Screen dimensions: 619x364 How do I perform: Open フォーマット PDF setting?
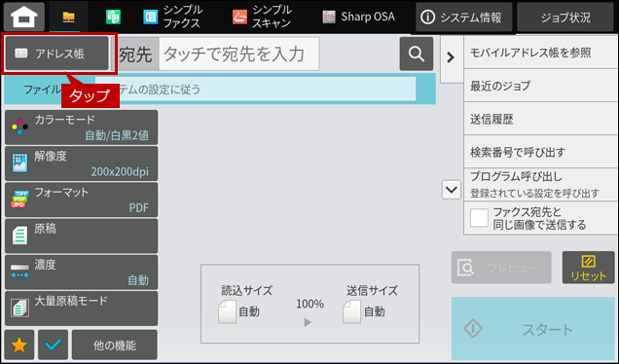pyautogui.click(x=82, y=200)
